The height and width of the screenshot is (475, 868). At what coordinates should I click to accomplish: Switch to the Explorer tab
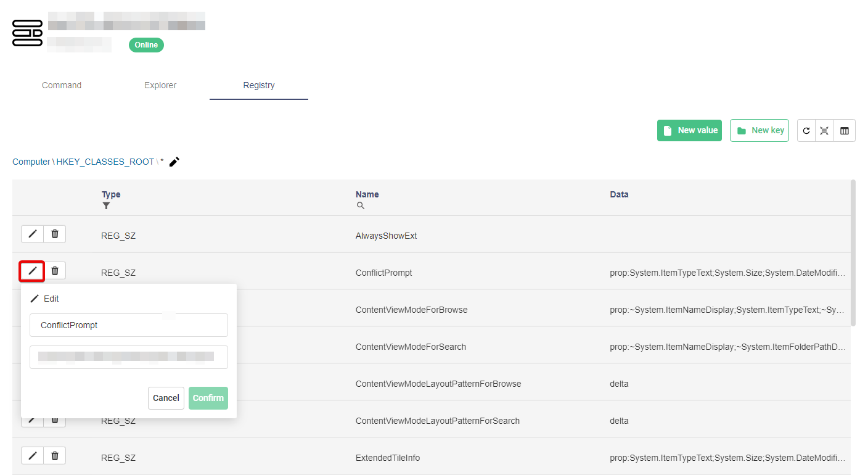pyautogui.click(x=160, y=85)
